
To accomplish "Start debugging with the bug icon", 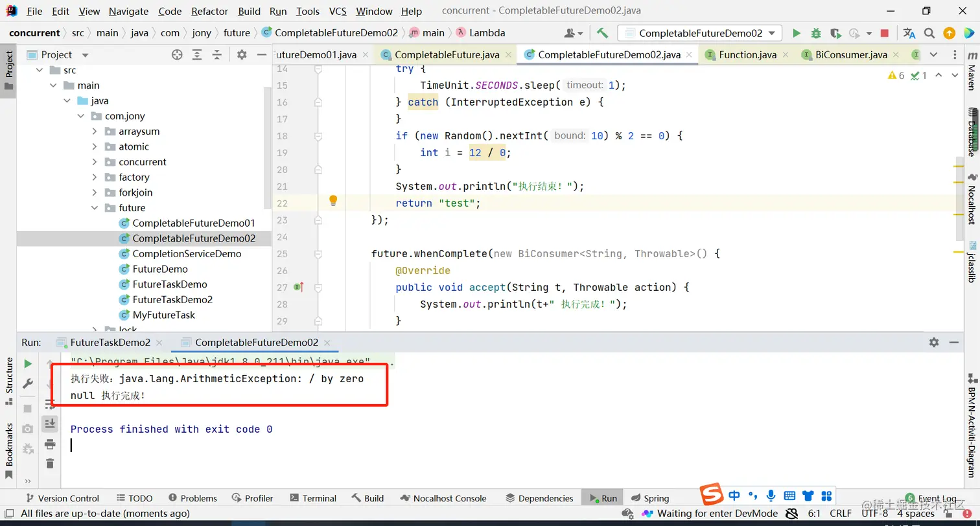I will 816,33.
